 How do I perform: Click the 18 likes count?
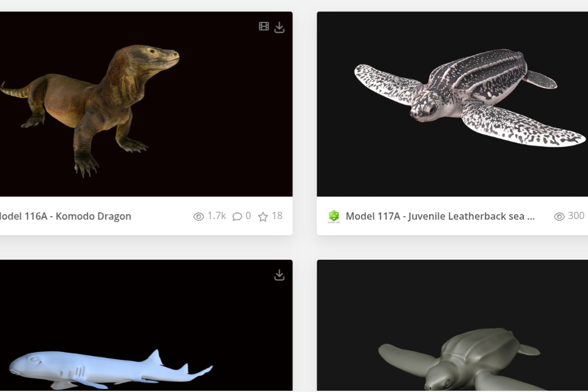[277, 215]
